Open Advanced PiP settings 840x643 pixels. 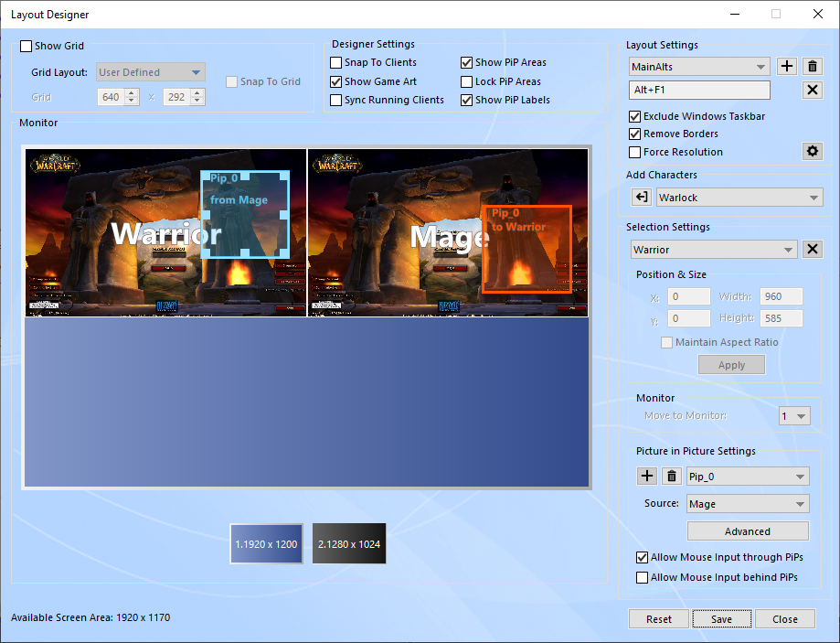748,531
